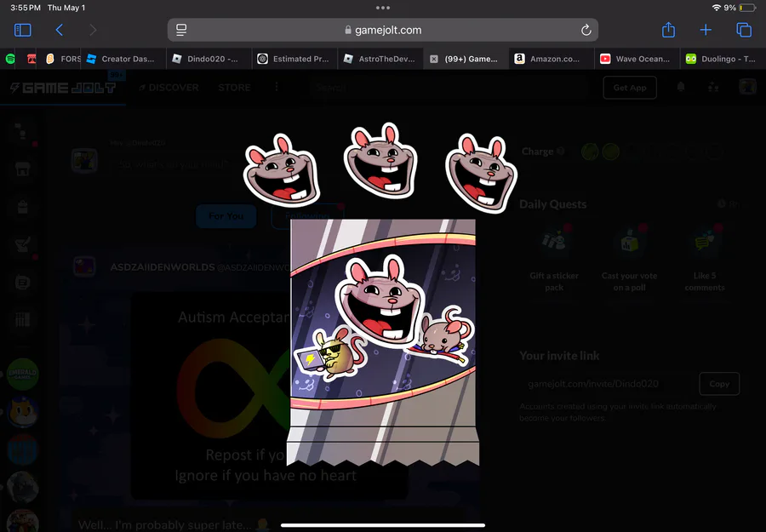Show the tab overview

click(744, 31)
